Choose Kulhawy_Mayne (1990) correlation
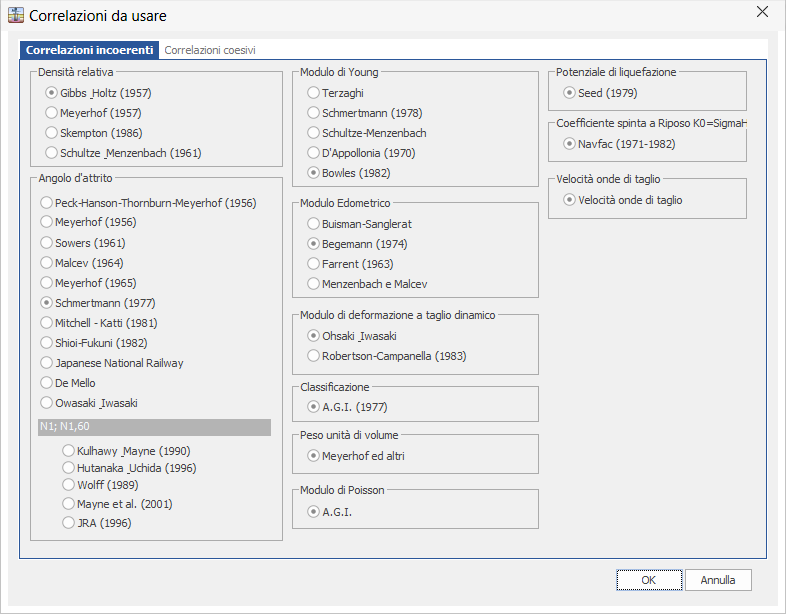The height and width of the screenshot is (614, 786). (126, 451)
